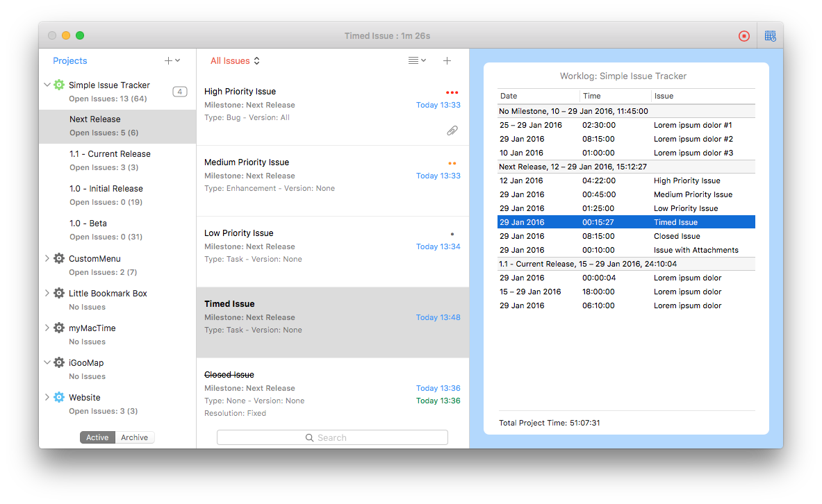Click the Website blue gear icon
Screen dimensions: 822x504
coord(59,397)
